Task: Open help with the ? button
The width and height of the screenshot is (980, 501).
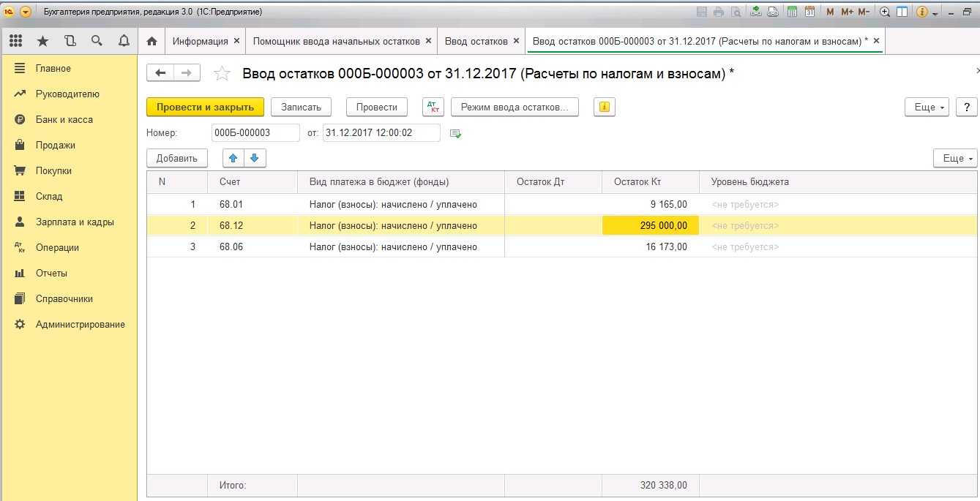Action: (967, 107)
